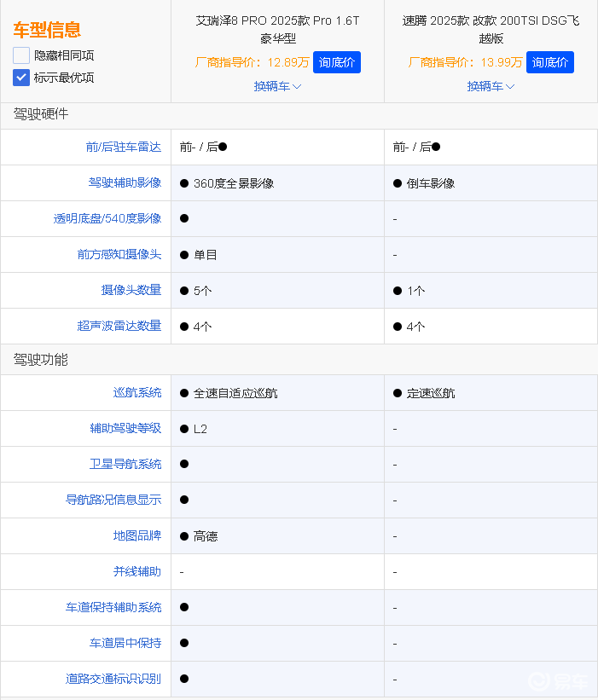Open 速腾 2025款 改款 model title
The height and width of the screenshot is (700, 598).
tap(491, 30)
